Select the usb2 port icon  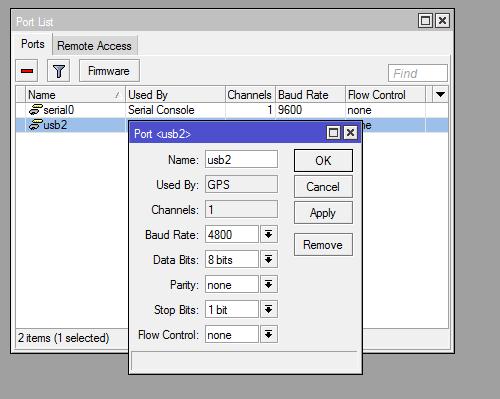coord(36,125)
